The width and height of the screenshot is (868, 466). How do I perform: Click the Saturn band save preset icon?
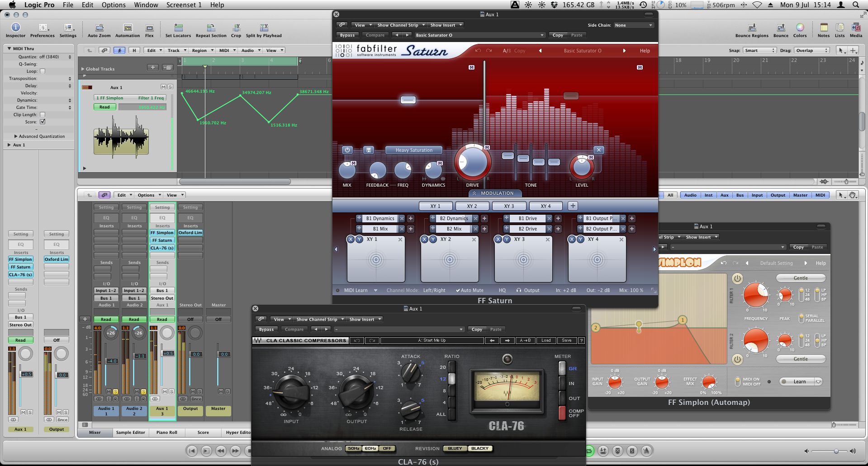[369, 150]
